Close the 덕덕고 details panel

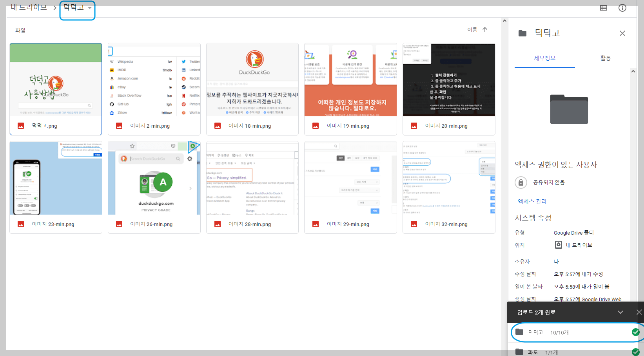click(622, 33)
